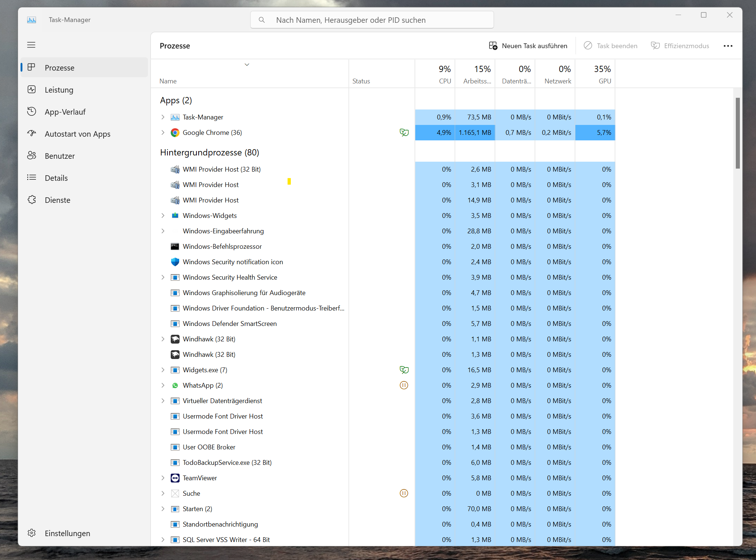The height and width of the screenshot is (560, 756).
Task: Switch to the Details tab
Action: pyautogui.click(x=56, y=178)
